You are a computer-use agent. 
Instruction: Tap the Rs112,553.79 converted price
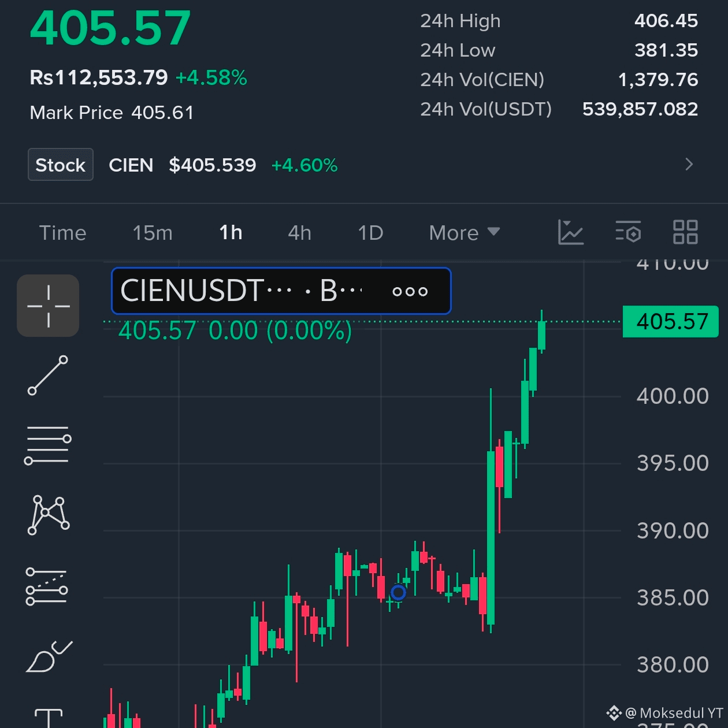99,77
